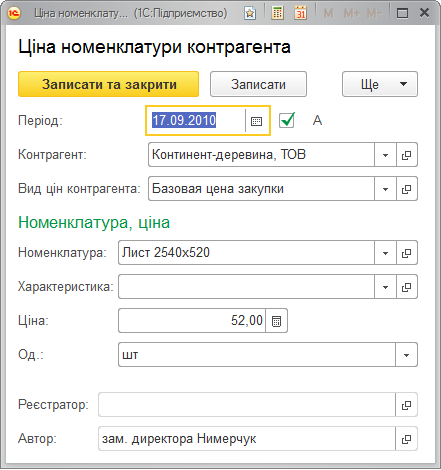Click the Од. unit field showing шт
441x470 pixels.
(257, 355)
